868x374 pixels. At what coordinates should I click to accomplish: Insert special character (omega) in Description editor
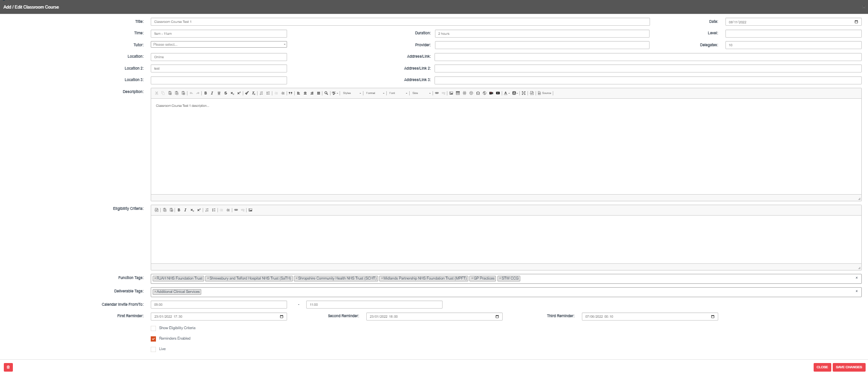478,93
